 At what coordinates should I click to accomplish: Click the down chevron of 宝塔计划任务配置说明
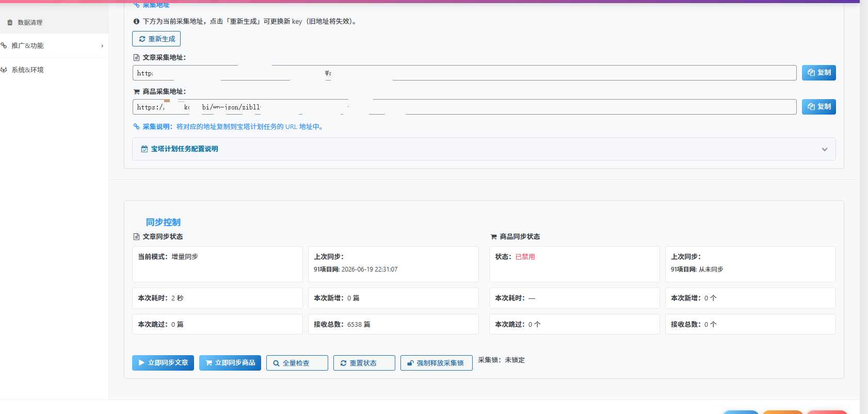pos(825,149)
